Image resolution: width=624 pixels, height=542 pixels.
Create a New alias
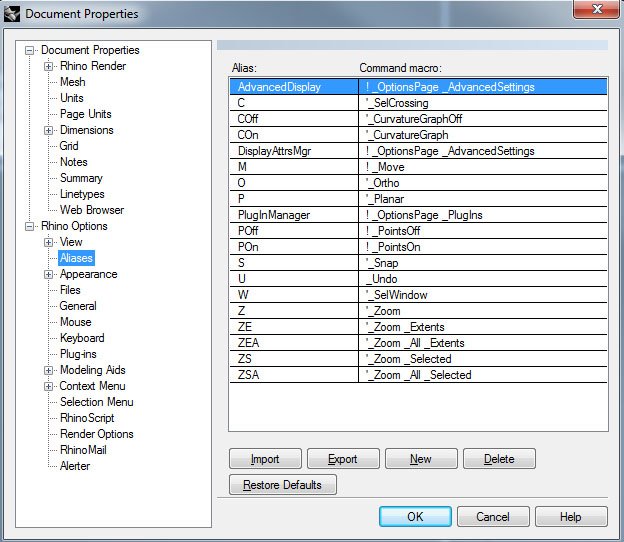pos(420,459)
